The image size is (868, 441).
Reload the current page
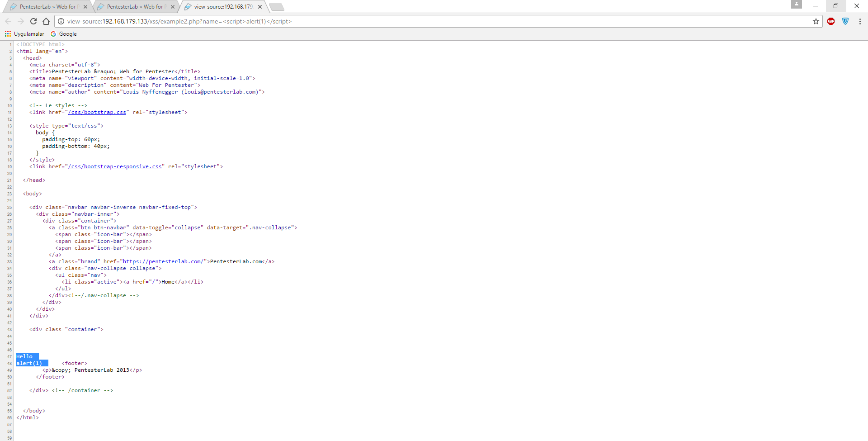(x=33, y=21)
